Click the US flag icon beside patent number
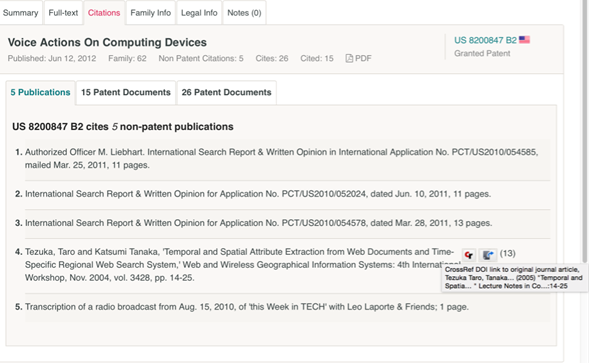 [x=524, y=39]
